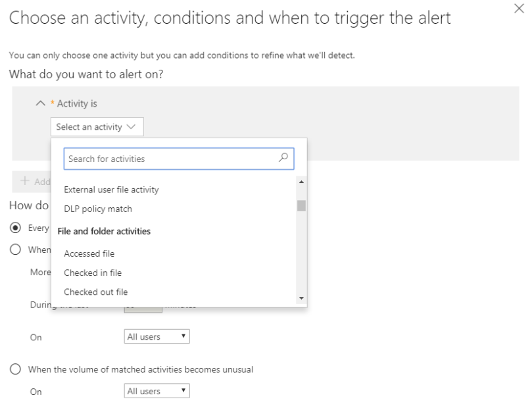Collapse the Activity is section chevron
This screenshot has width=532, height=416.
coord(40,103)
